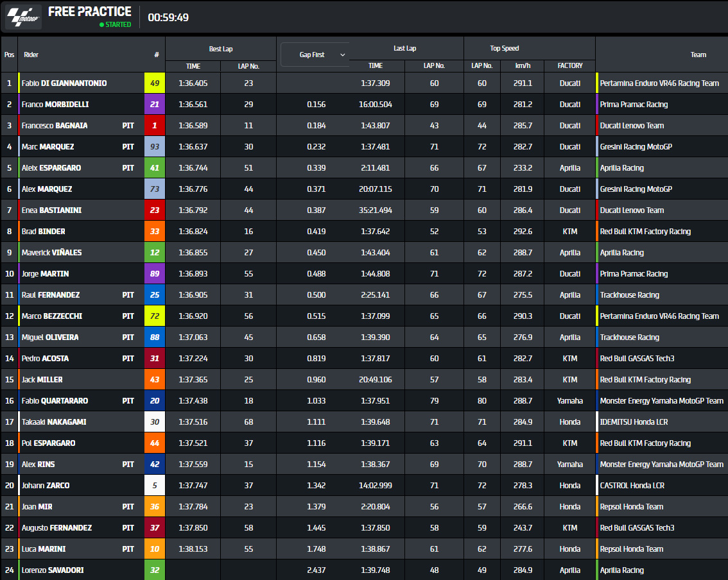Screen dimensions: 728x580
Task: Open the Gap First dropdown
Action: coord(315,55)
